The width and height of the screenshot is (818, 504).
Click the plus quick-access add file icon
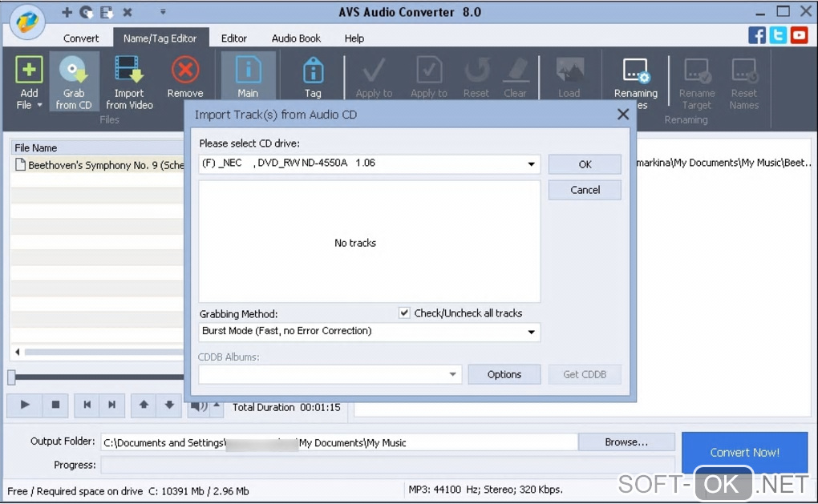(x=67, y=12)
